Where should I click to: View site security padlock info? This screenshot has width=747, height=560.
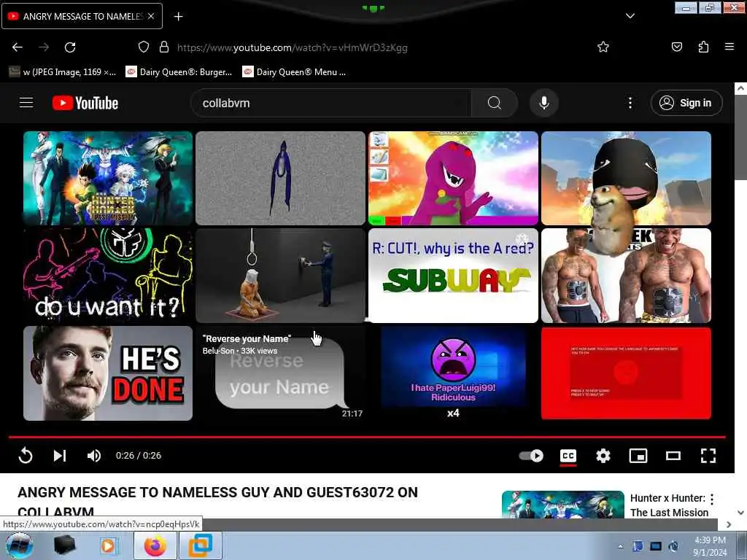point(164,47)
